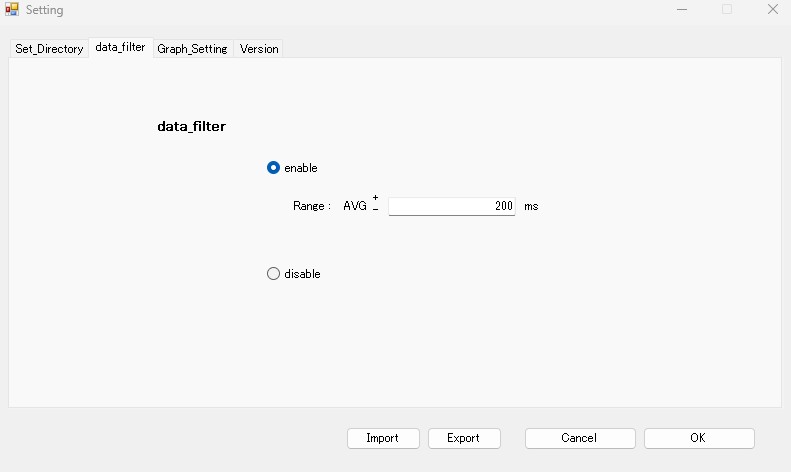The height and width of the screenshot is (472, 791).
Task: Click the 'disable' option label text
Action: click(x=302, y=274)
